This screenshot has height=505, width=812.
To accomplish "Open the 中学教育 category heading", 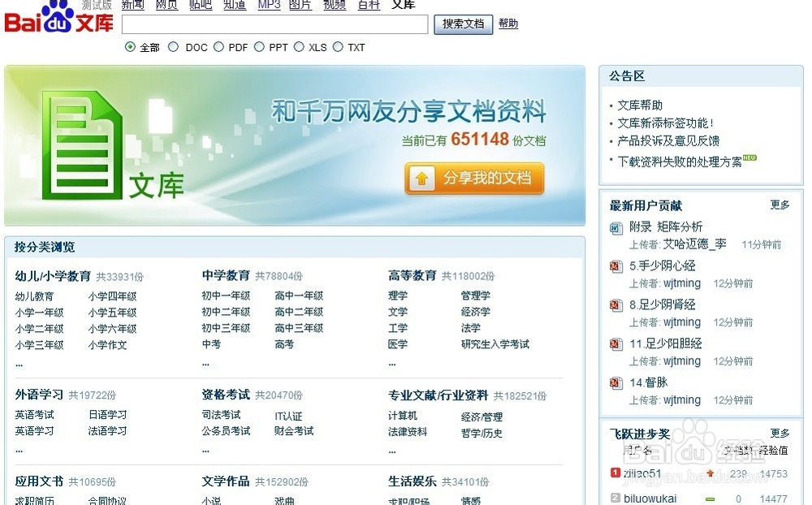I will coord(226,275).
